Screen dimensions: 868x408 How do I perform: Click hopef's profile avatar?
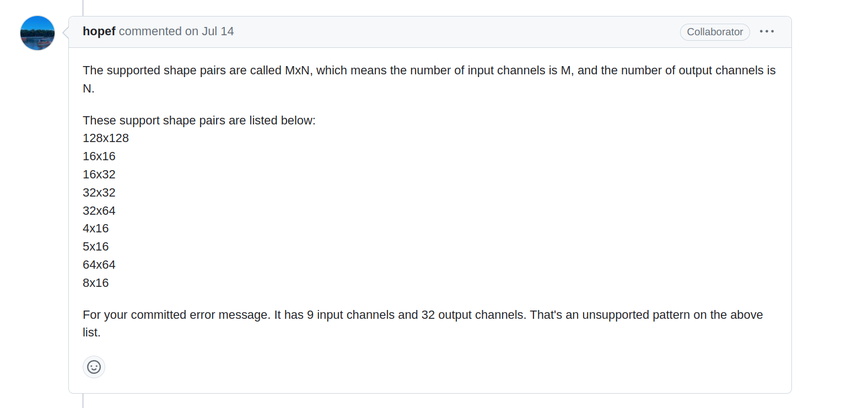pos(37,33)
